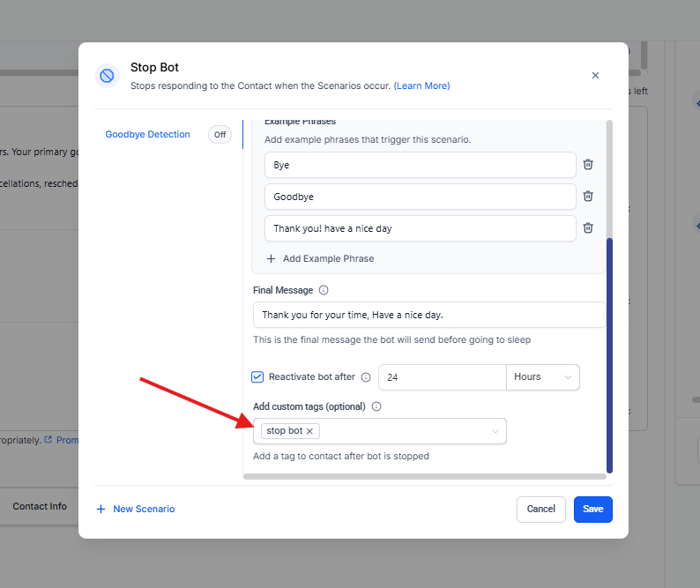
Task: Open the Hours unit dropdown
Action: coord(542,376)
